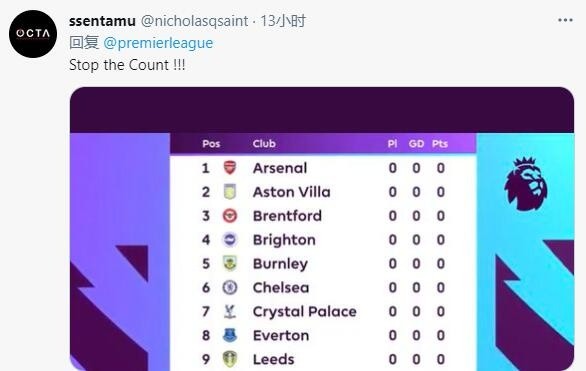Open the @premierleague mention link

(158, 43)
